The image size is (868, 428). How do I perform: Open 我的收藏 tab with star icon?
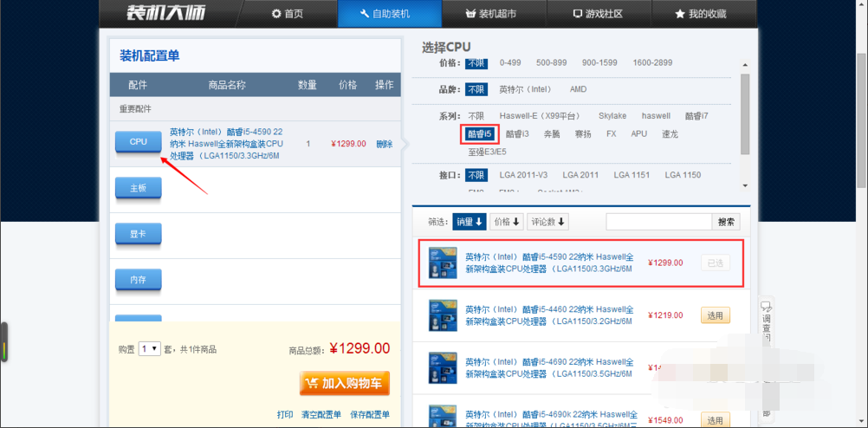point(701,14)
